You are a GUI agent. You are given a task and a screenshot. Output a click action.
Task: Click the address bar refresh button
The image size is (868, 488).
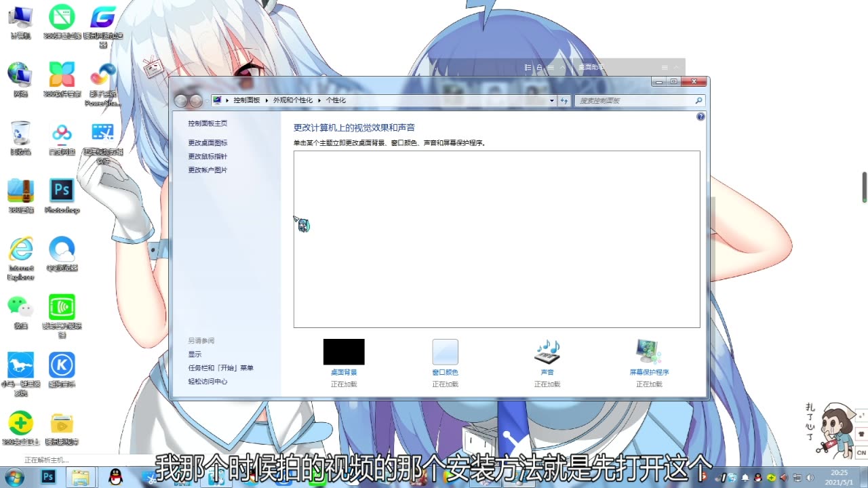coord(564,100)
